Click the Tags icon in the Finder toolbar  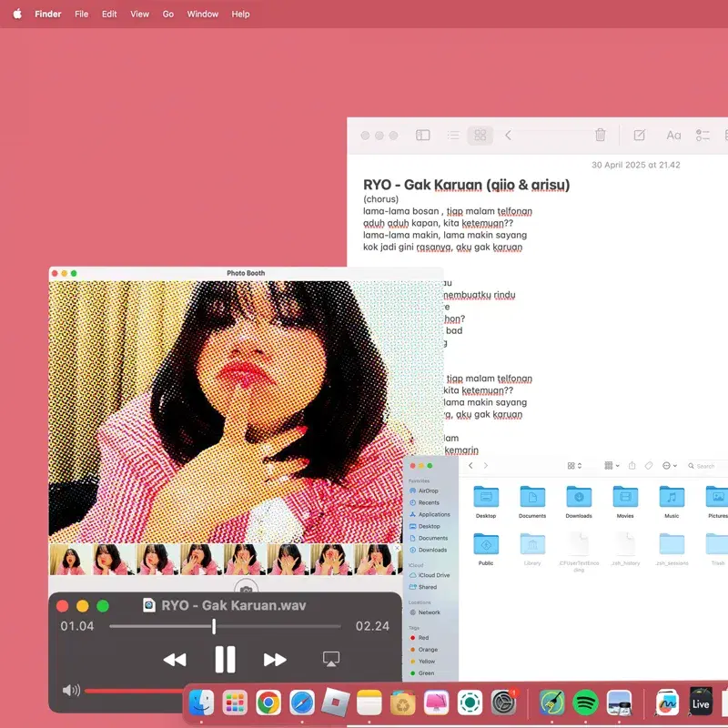pyautogui.click(x=649, y=465)
